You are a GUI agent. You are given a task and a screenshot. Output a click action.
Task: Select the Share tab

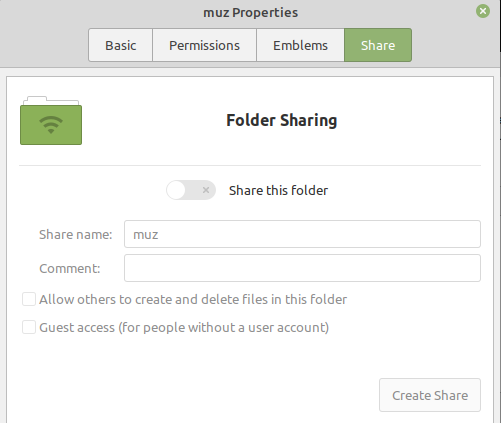(378, 45)
